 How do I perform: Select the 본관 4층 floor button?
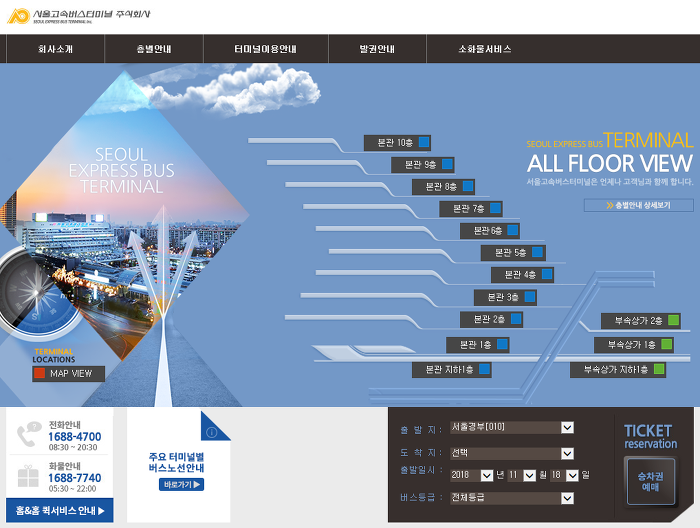coord(522,274)
